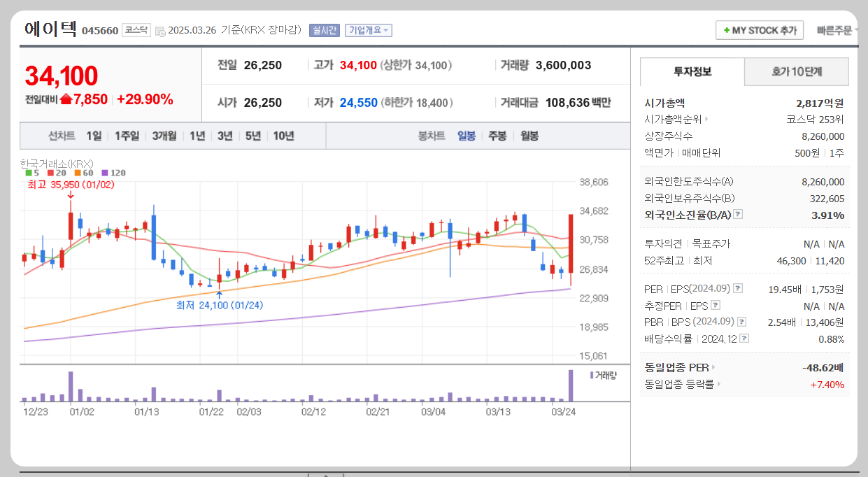Click the green plus icon in MY STOCK 추가
This screenshot has height=477, width=868.
click(x=727, y=31)
